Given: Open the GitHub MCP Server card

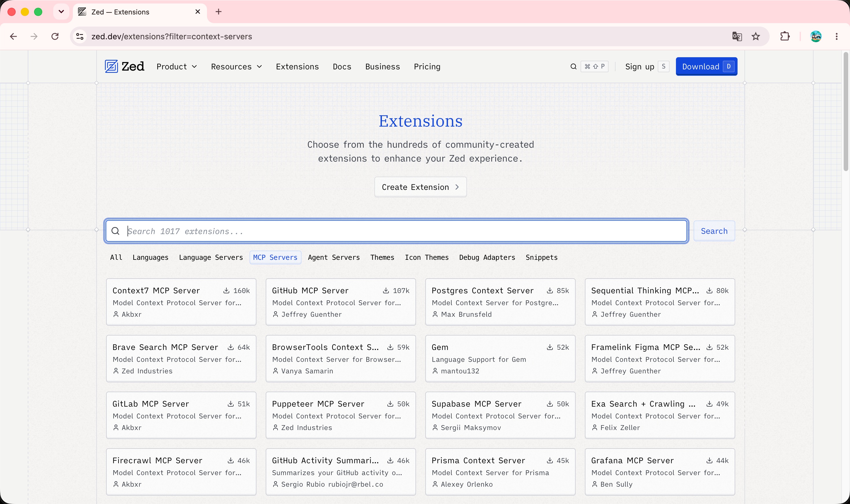Looking at the screenshot, I should click(x=341, y=302).
